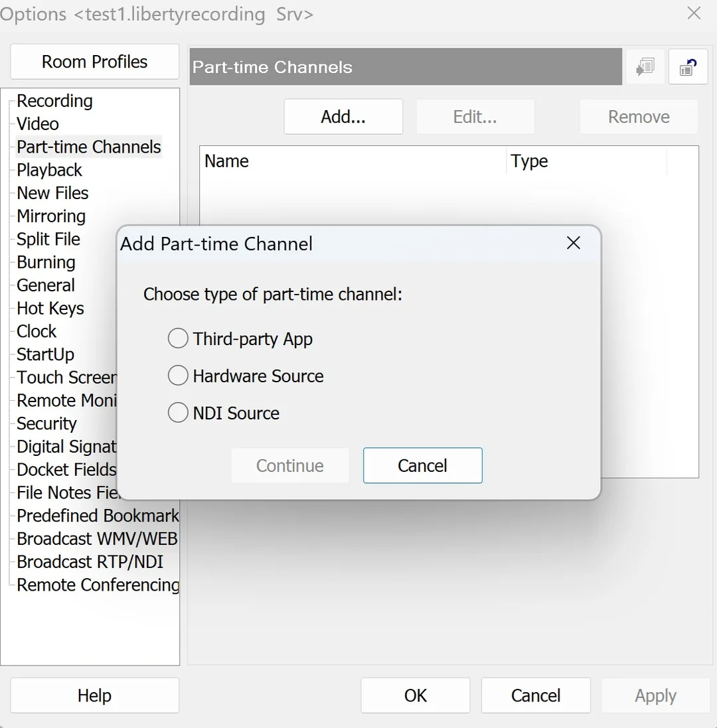Go to the Playback settings item

pos(49,170)
